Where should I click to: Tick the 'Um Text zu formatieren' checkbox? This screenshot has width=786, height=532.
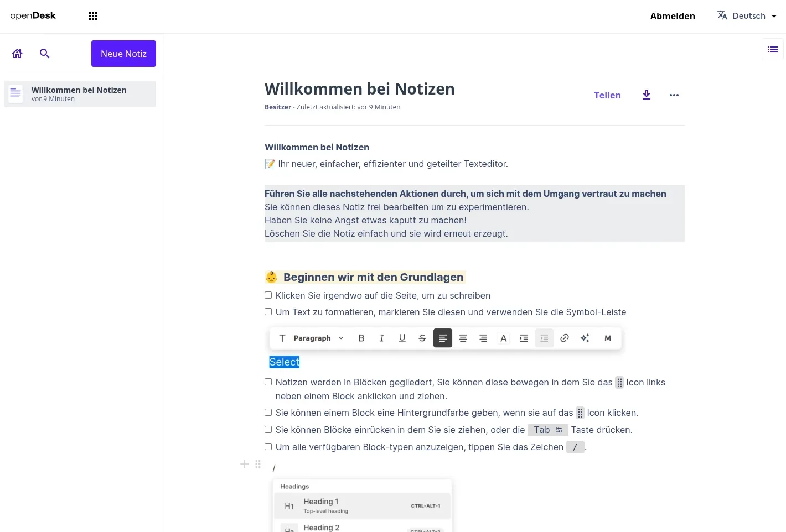[268, 311]
